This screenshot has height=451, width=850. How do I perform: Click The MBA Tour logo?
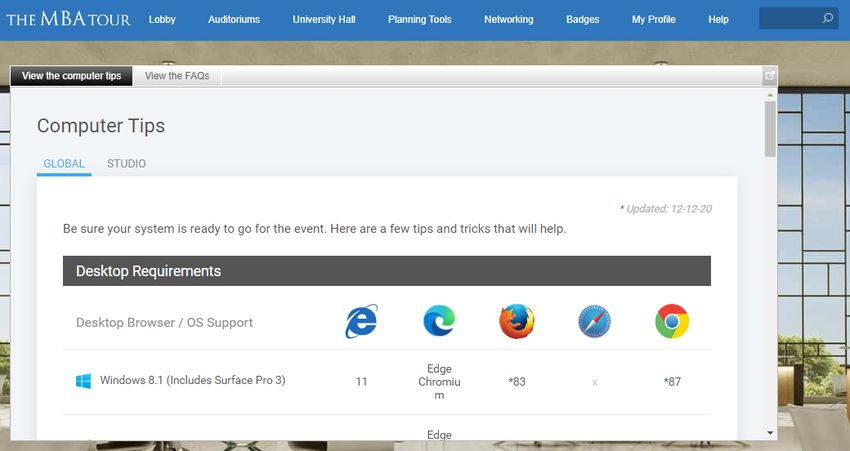tap(68, 20)
